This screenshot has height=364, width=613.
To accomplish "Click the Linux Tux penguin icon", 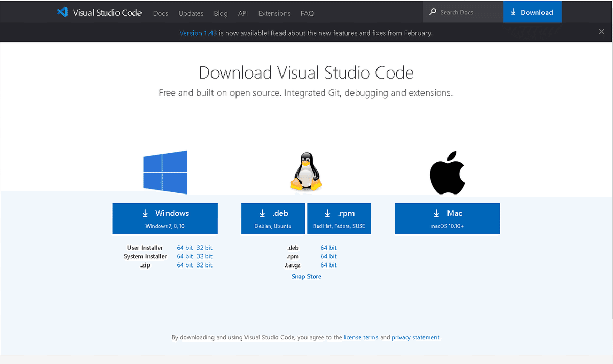I will [306, 173].
